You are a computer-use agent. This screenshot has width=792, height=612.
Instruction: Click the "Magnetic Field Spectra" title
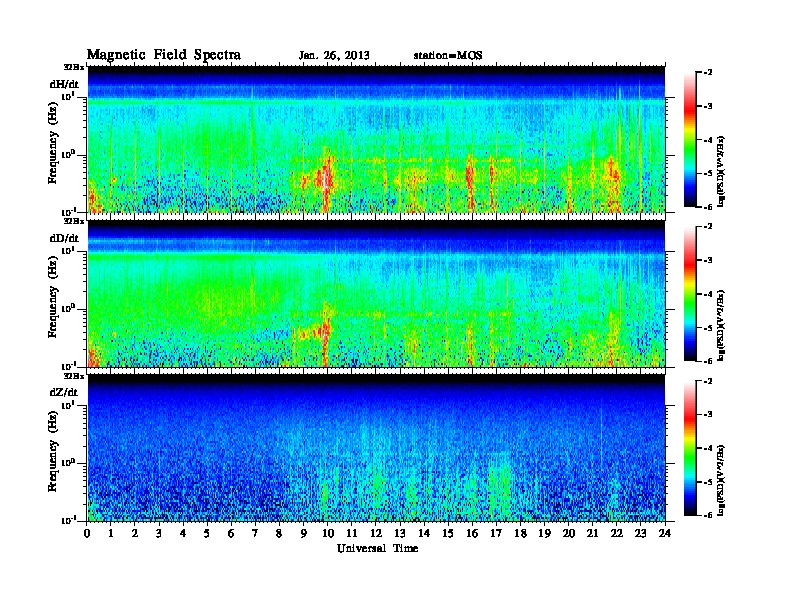(164, 55)
